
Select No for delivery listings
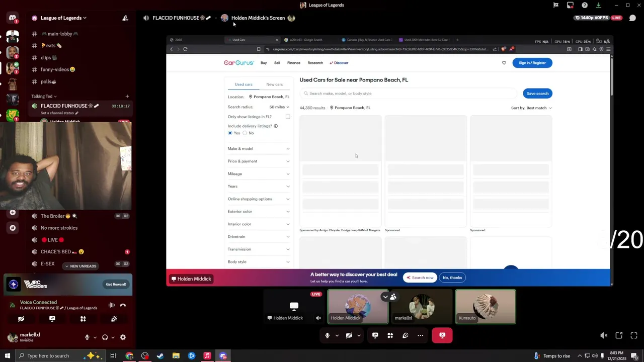[245, 133]
